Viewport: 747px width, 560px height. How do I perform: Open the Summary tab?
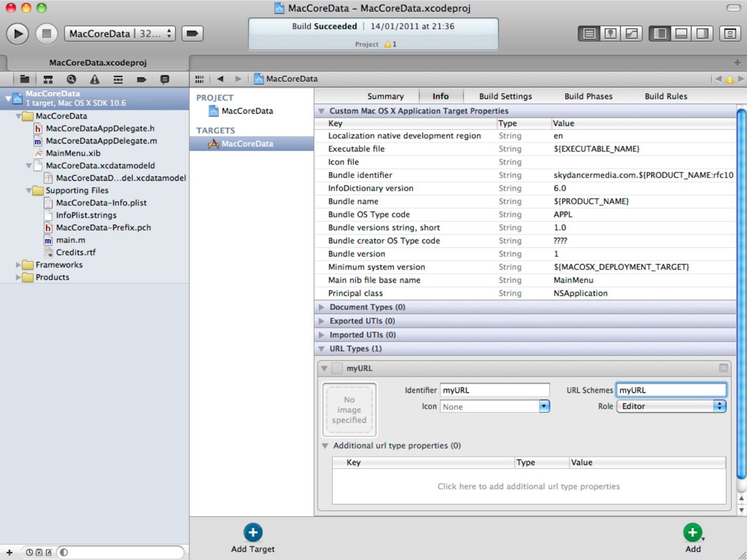385,96
